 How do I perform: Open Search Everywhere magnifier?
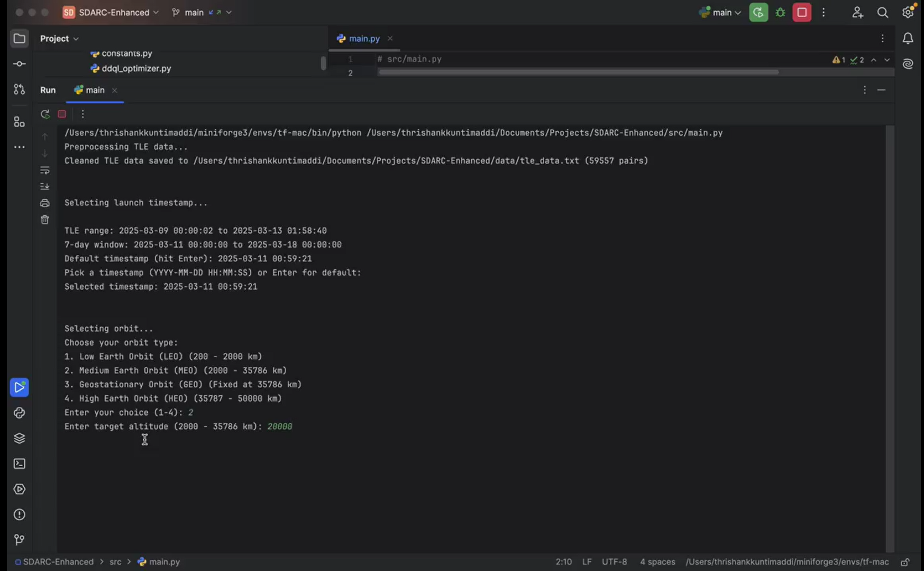[x=883, y=12]
